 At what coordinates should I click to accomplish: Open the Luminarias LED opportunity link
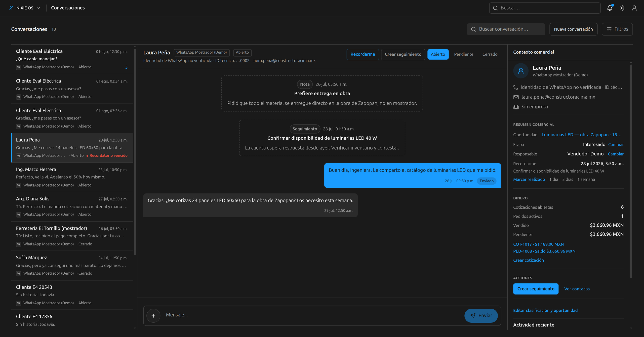(581, 135)
